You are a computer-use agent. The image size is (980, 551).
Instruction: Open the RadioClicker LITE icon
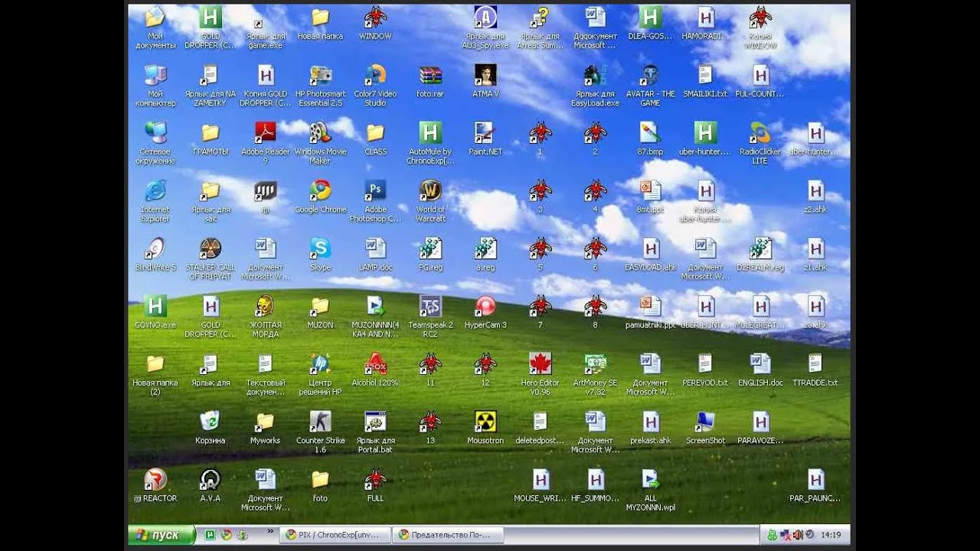760,143
